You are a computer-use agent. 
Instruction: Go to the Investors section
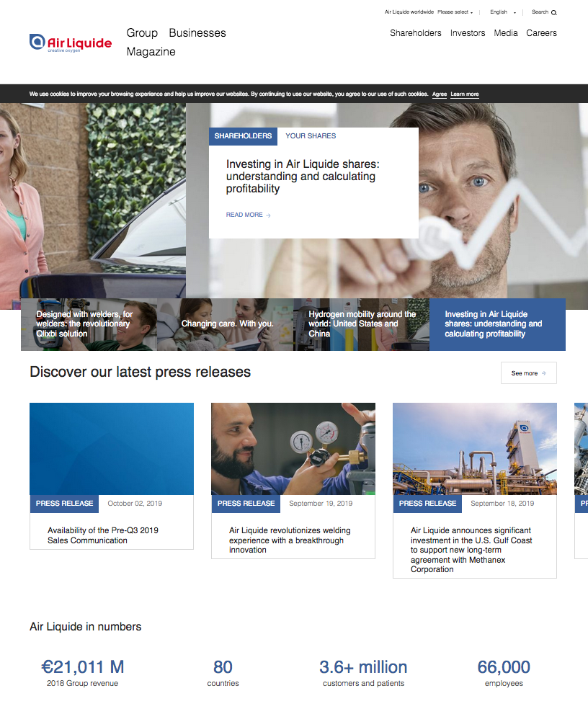pyautogui.click(x=468, y=33)
